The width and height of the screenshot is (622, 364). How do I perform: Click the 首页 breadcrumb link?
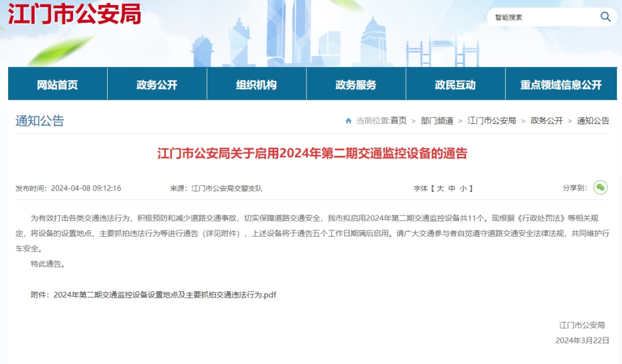pyautogui.click(x=399, y=121)
